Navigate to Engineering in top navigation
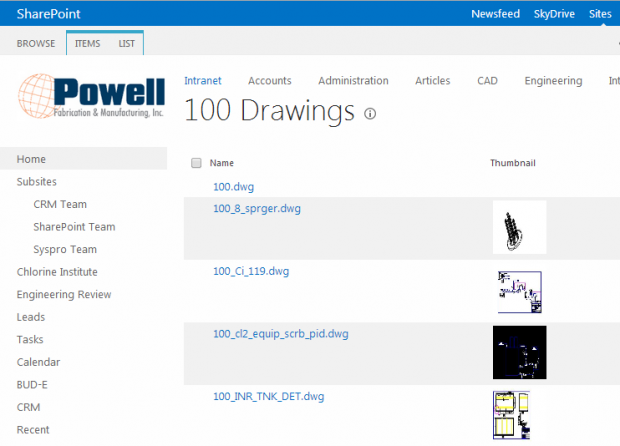The width and height of the screenshot is (620, 446). 552,81
